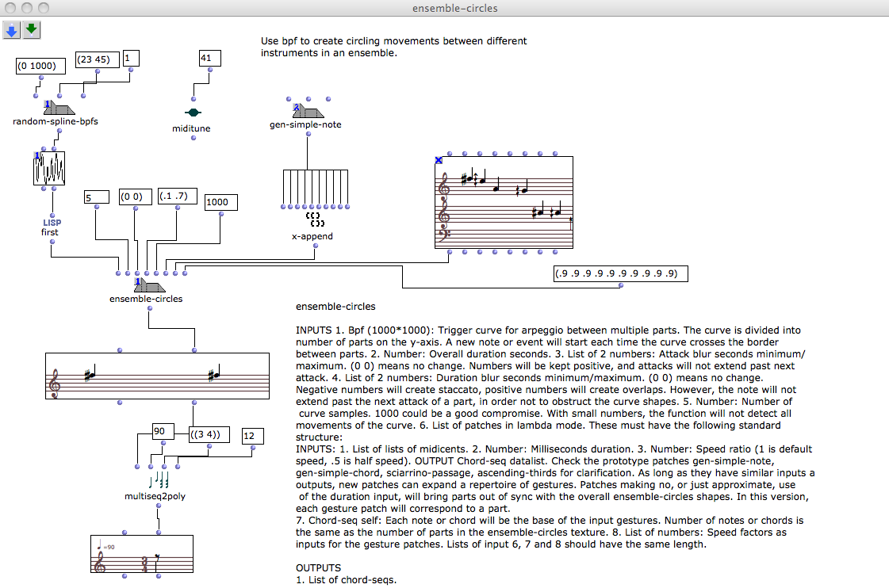Click the blue down-arrow toolbar button
This screenshot has height=588, width=889.
(x=12, y=30)
